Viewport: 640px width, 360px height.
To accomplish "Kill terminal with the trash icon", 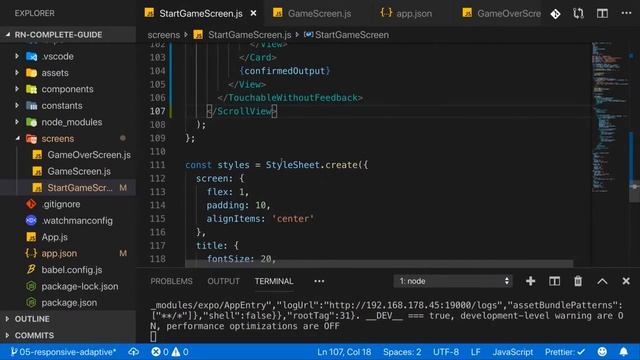I will [578, 281].
